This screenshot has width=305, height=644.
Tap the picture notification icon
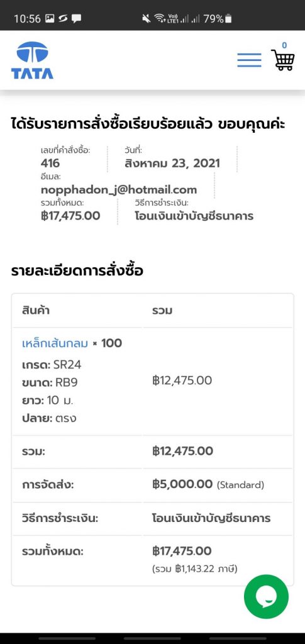tap(50, 18)
